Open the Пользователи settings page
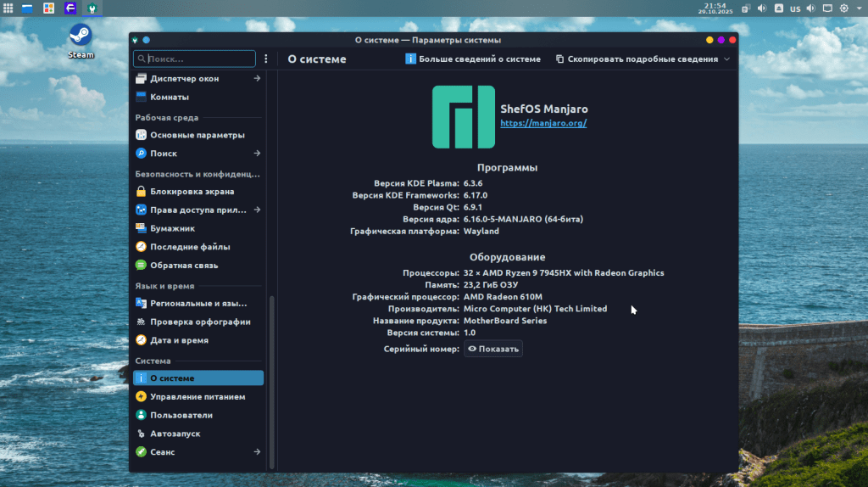The height and width of the screenshot is (487, 868). 181,415
